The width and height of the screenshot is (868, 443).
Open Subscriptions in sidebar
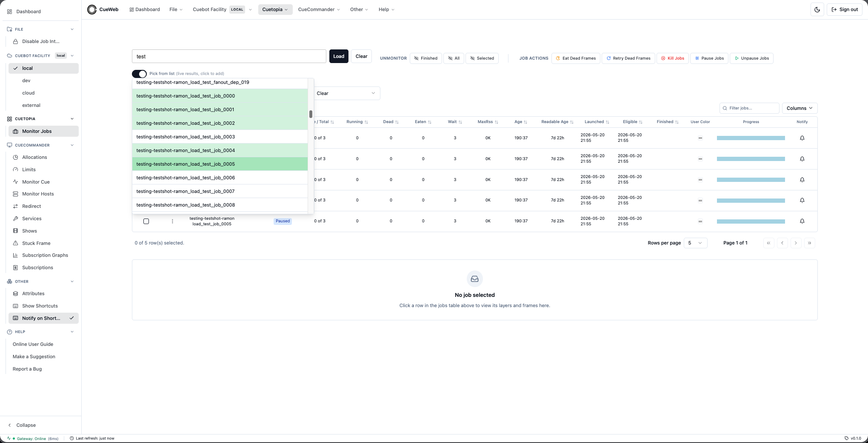pyautogui.click(x=43, y=268)
